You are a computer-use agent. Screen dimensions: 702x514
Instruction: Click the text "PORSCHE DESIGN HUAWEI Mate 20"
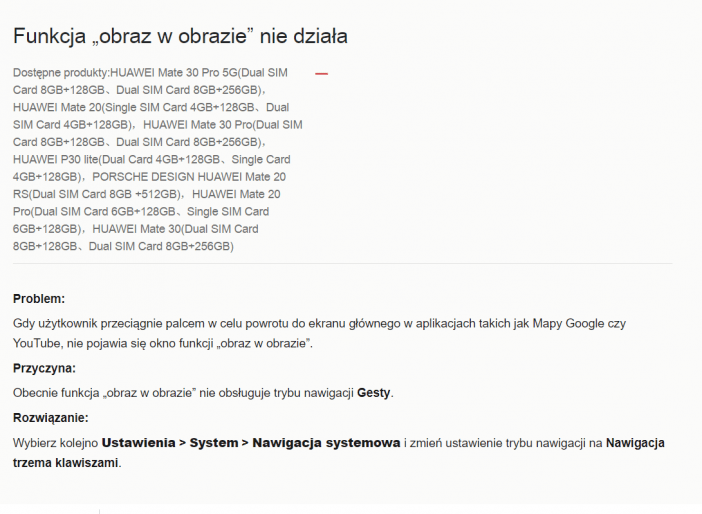tap(189, 177)
